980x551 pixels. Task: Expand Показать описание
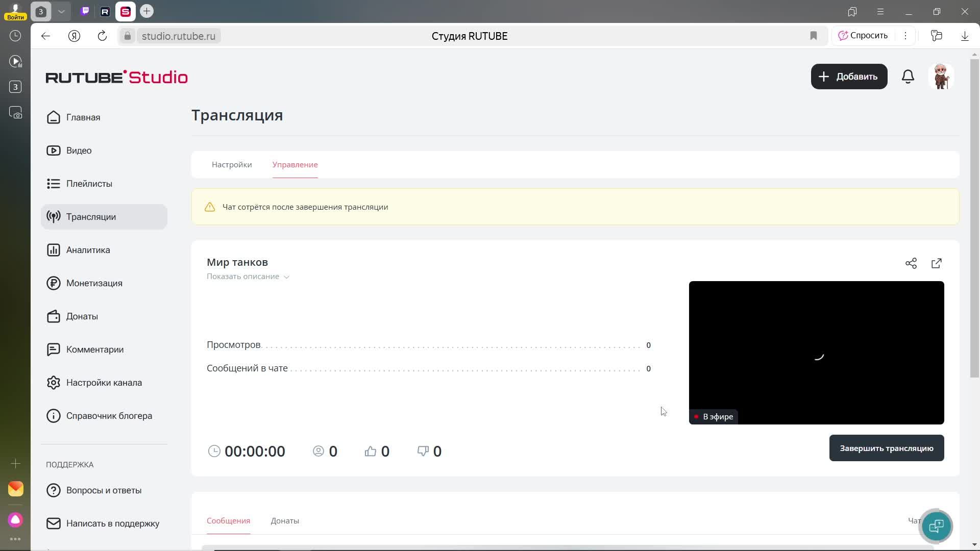coord(248,277)
